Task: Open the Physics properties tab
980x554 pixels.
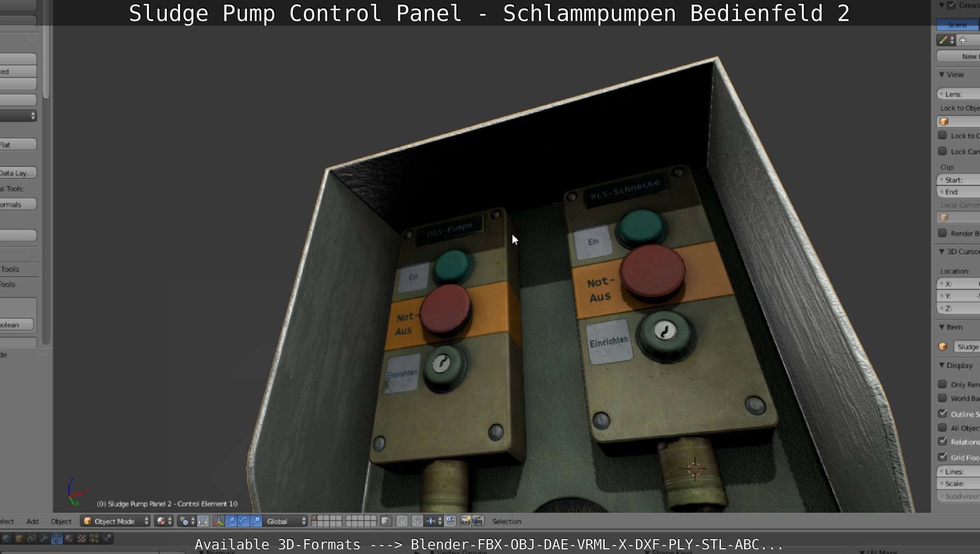Action: pos(107,538)
